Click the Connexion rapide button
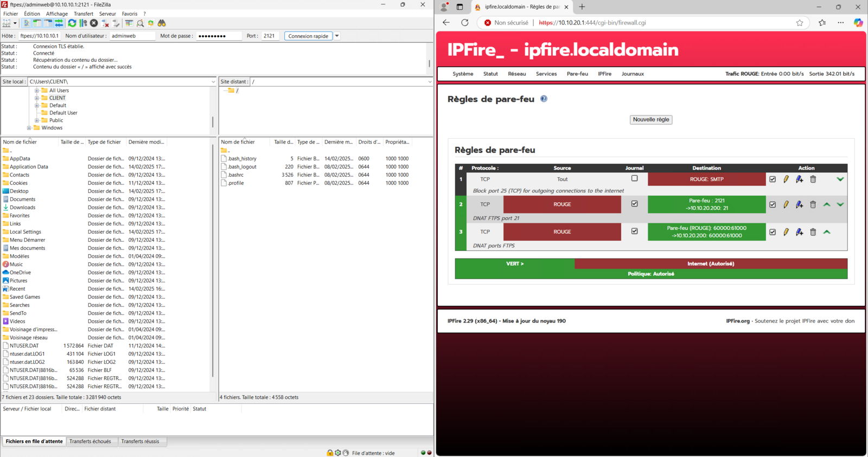 pos(308,36)
